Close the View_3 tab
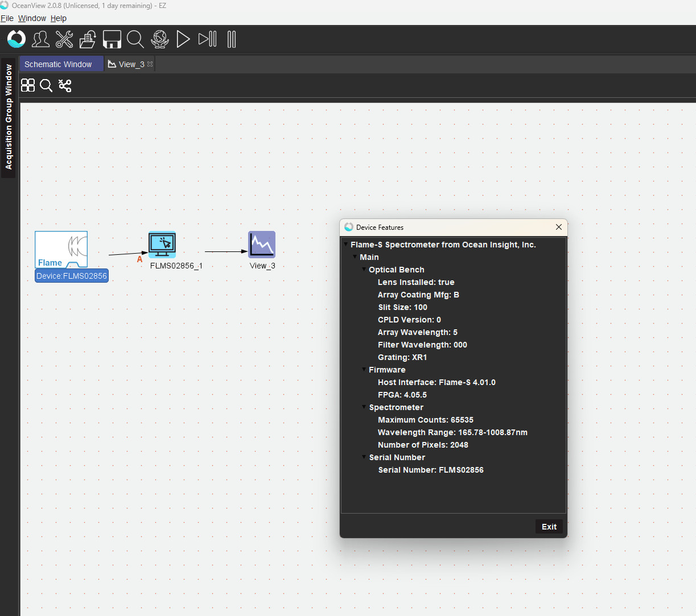 coord(150,64)
